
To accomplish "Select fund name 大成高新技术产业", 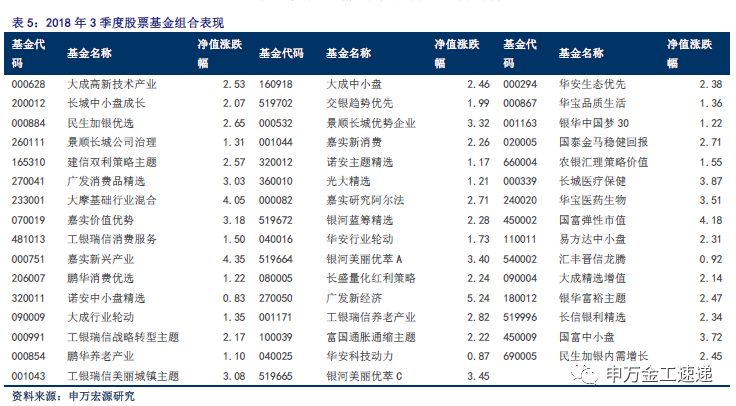I will pyautogui.click(x=112, y=84).
